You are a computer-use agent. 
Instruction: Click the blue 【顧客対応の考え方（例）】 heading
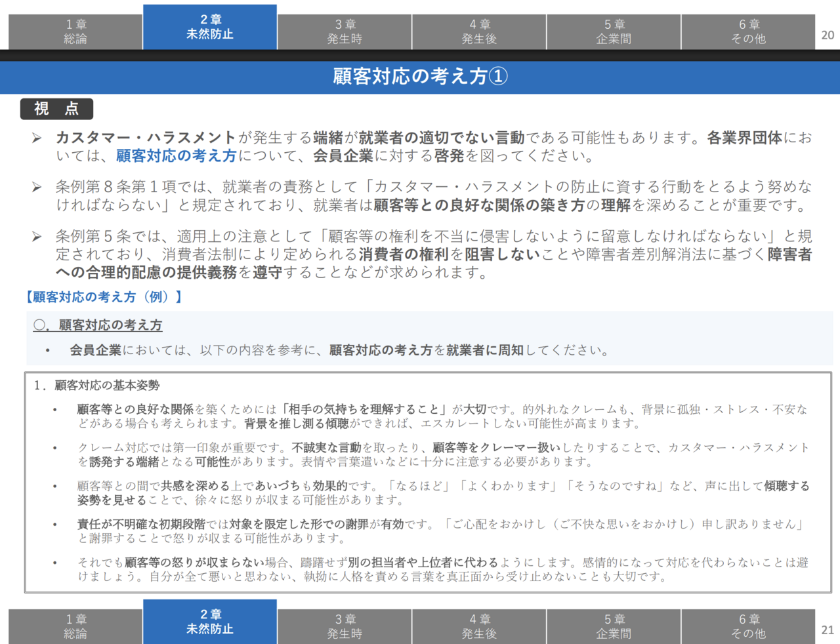[x=104, y=297]
